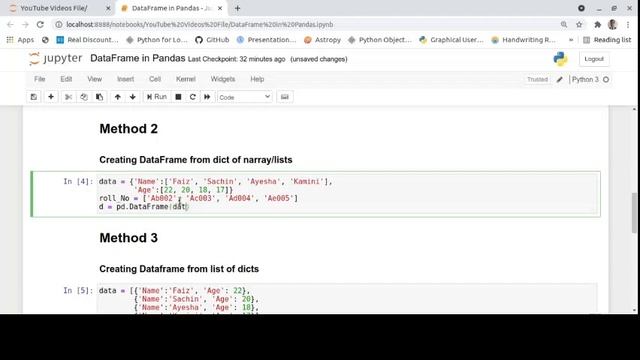Open the cell type Code dropdown

coord(244,97)
